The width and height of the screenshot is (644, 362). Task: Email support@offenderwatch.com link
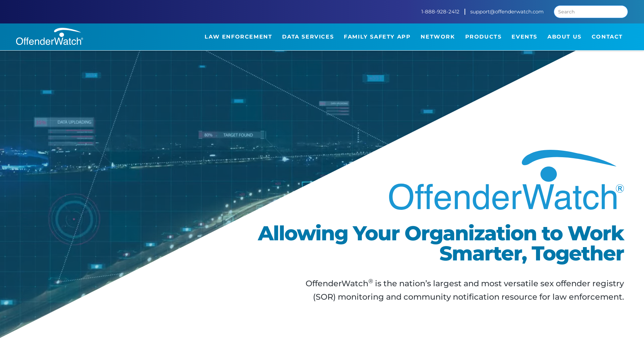(507, 12)
